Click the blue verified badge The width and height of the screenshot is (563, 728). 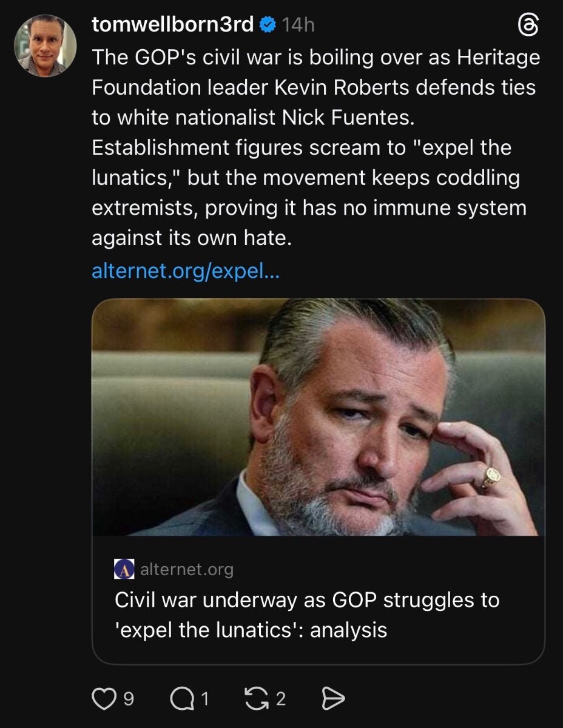(x=266, y=25)
